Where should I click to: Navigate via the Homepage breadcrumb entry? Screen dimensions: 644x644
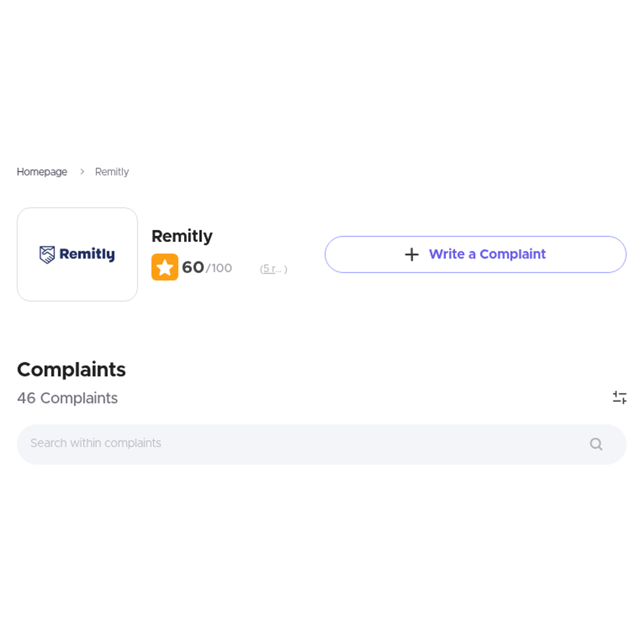pos(42,172)
